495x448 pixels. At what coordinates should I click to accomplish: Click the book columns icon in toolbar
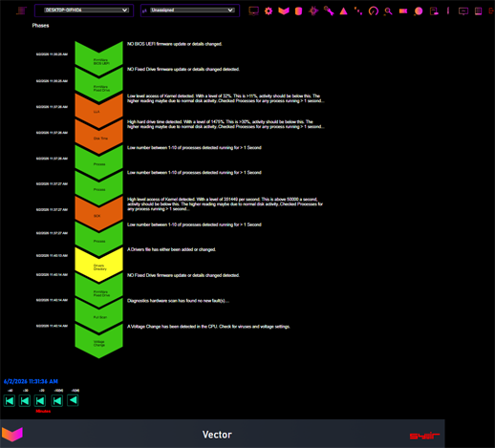[478, 11]
